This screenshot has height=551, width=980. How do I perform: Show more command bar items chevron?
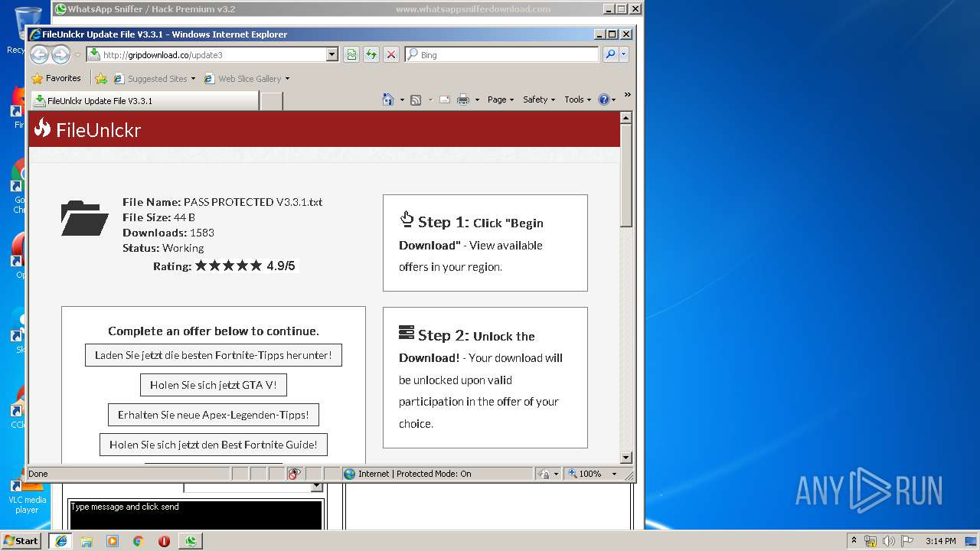click(627, 95)
